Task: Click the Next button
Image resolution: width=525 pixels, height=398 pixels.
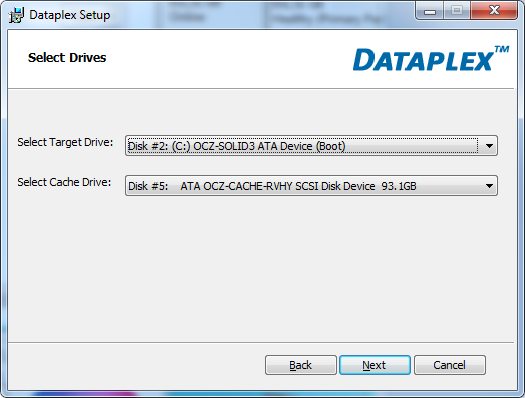Action: [x=375, y=365]
